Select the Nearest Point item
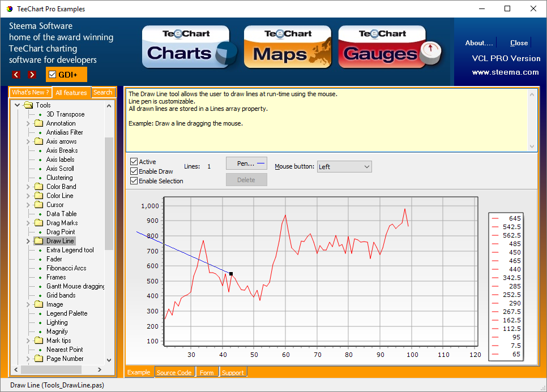The width and height of the screenshot is (547, 392). pos(65,350)
